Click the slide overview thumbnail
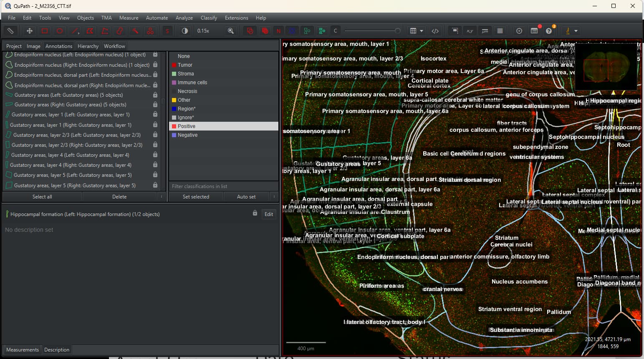The width and height of the screenshot is (644, 359). pyautogui.click(x=606, y=69)
